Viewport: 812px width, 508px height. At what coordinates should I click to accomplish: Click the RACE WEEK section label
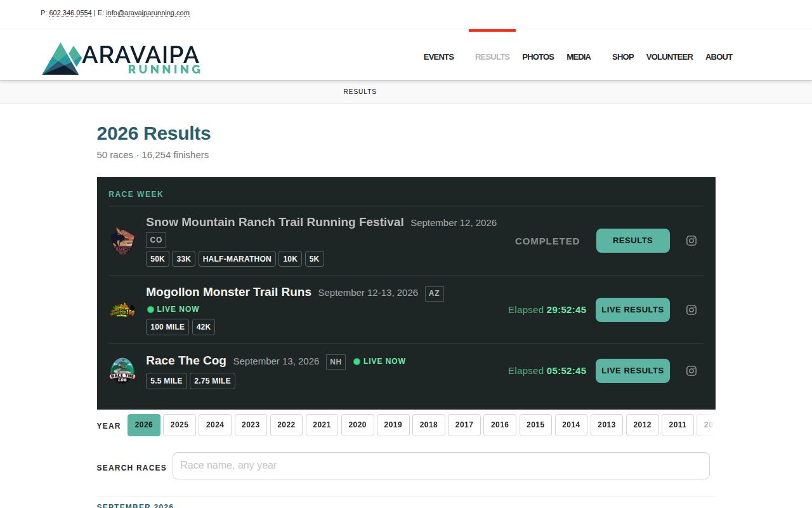pos(136,194)
